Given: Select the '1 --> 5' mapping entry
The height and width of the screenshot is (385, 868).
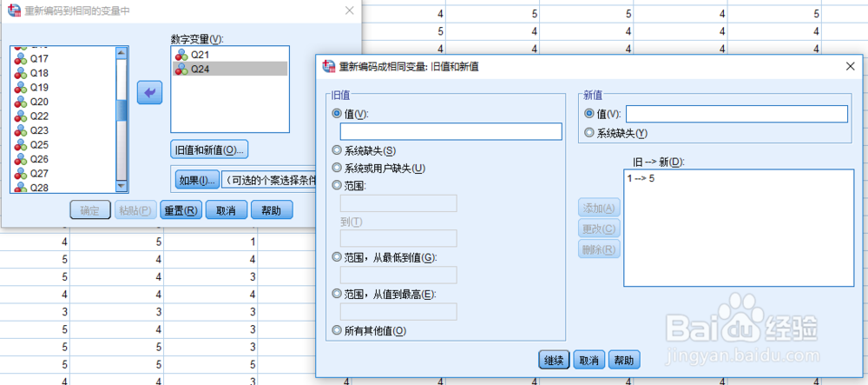Looking at the screenshot, I should tap(642, 179).
